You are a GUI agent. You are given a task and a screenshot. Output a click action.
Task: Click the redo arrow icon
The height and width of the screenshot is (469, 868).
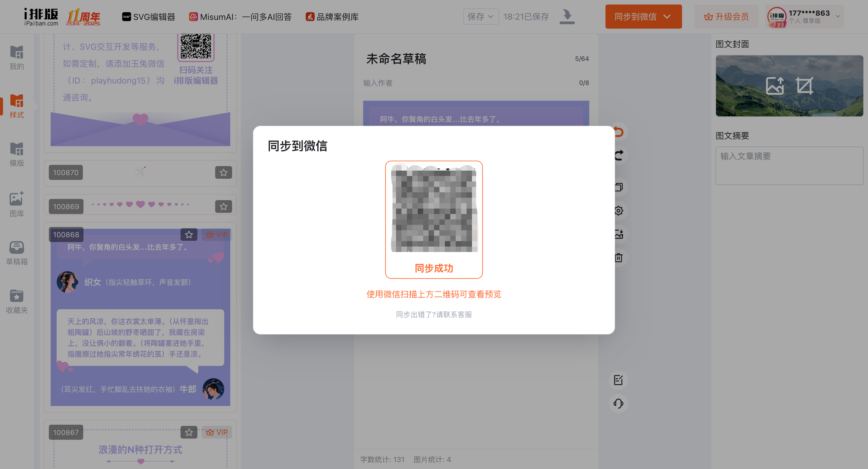point(619,155)
